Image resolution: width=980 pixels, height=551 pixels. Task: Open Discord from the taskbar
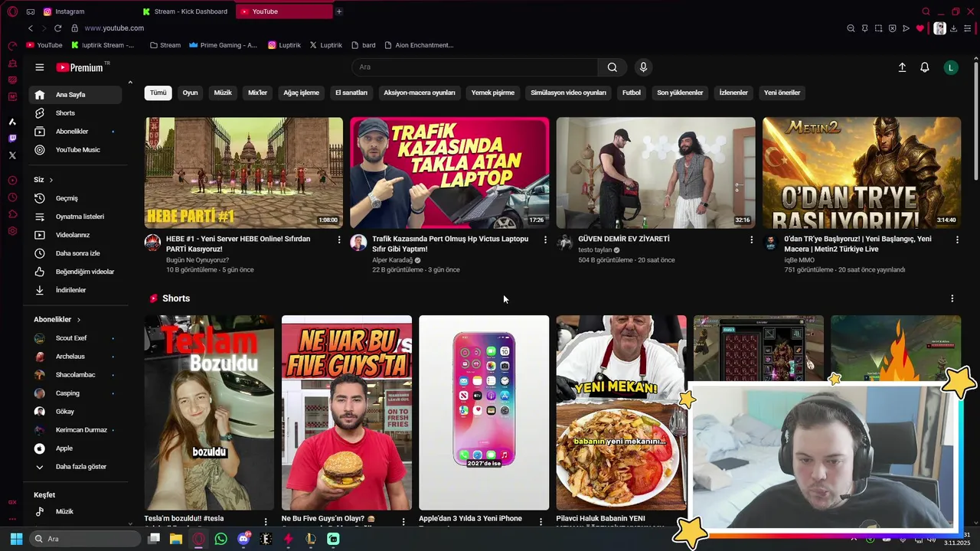click(243, 539)
